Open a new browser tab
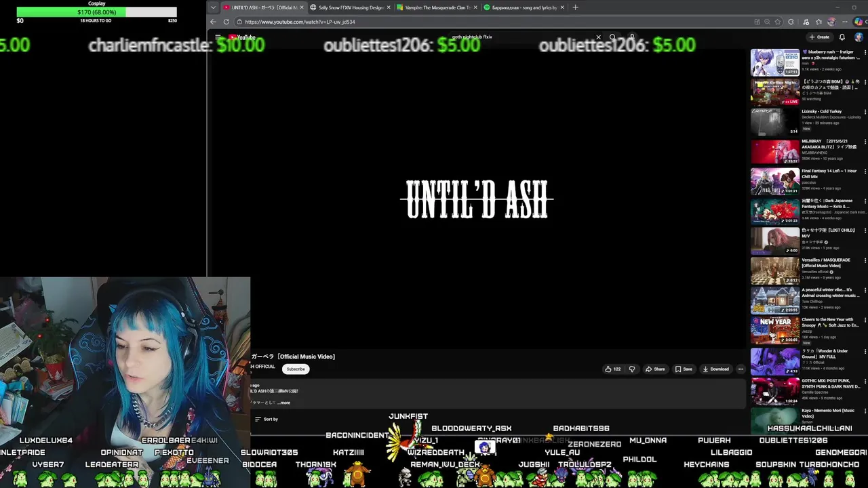 [575, 7]
